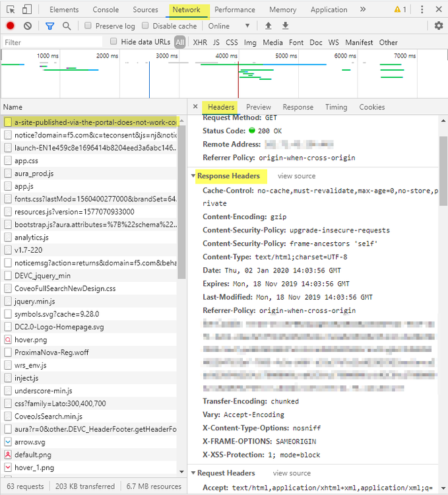Toggle the device toolbar icon
The height and width of the screenshot is (495, 448).
27,9
